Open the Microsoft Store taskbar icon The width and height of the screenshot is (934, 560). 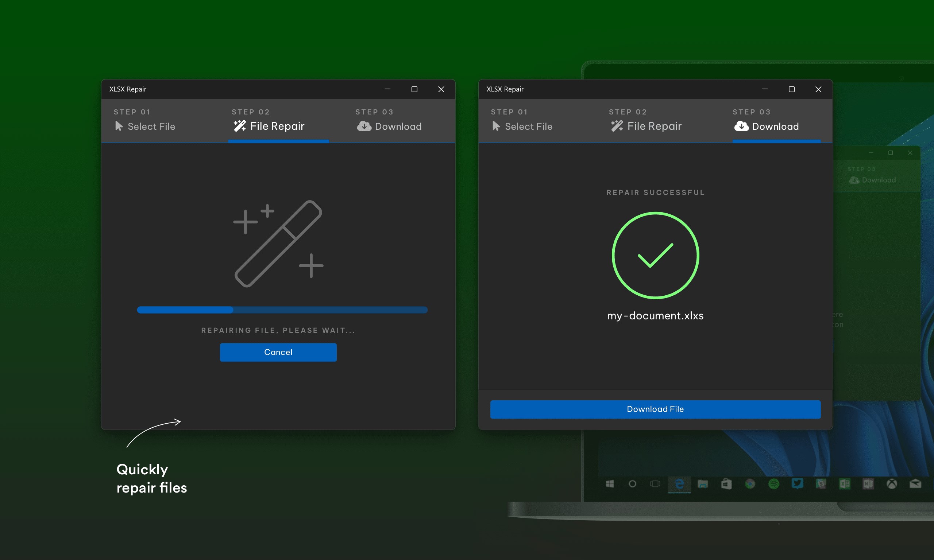pos(726,484)
